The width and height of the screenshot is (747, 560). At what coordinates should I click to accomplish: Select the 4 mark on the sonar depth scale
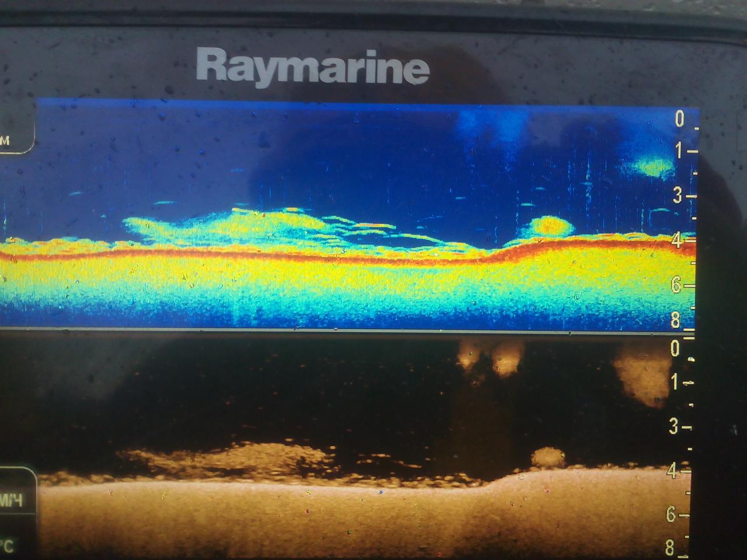[678, 240]
